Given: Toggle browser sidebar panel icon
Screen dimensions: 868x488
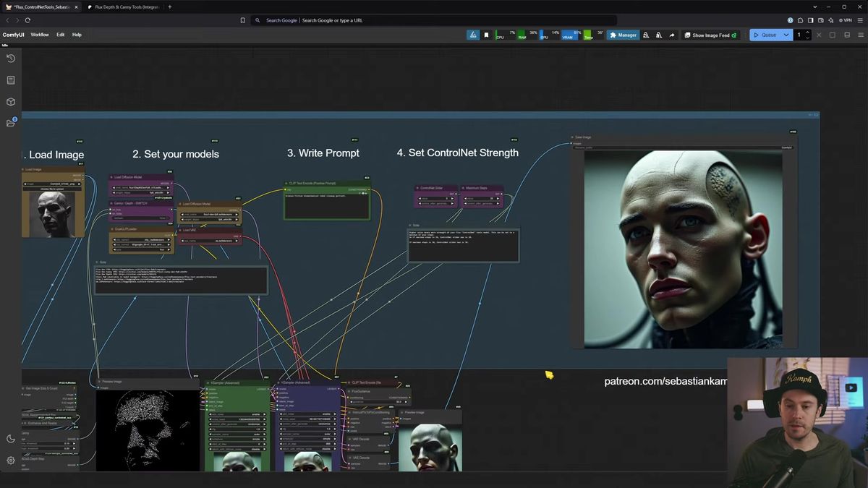Looking at the screenshot, I should [810, 20].
